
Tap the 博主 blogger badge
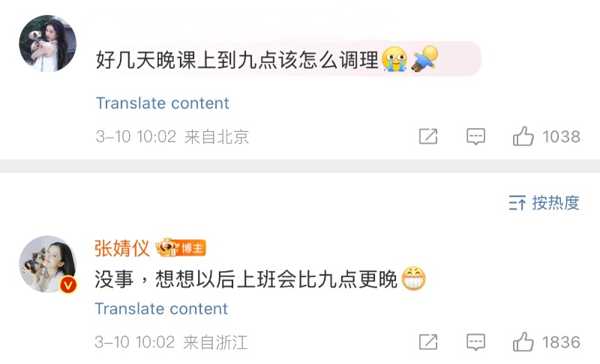point(193,248)
